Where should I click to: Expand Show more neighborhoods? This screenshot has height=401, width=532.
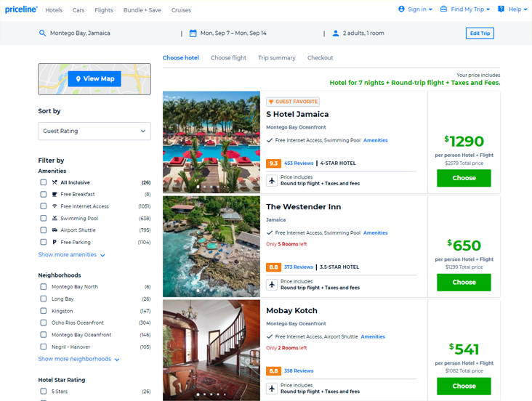[78, 359]
